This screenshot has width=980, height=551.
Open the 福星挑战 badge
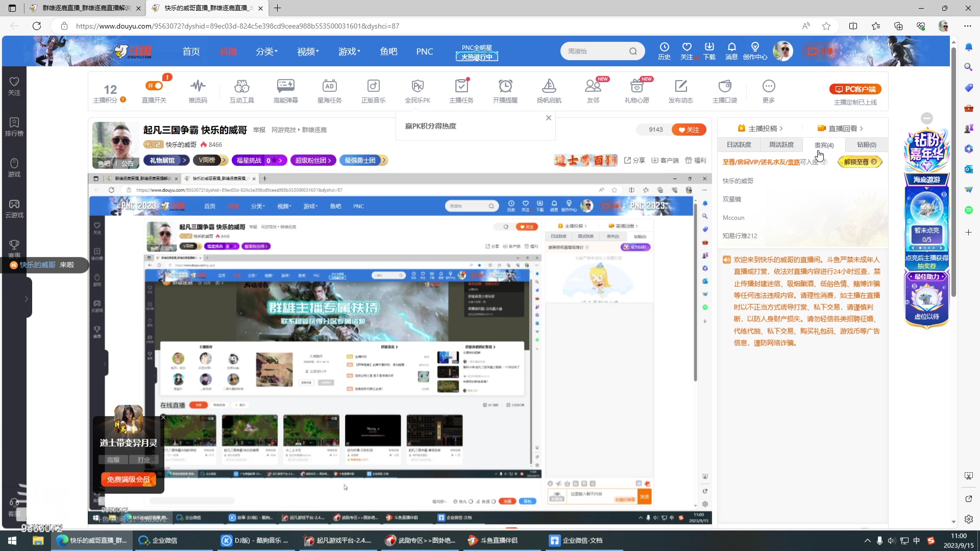(259, 160)
